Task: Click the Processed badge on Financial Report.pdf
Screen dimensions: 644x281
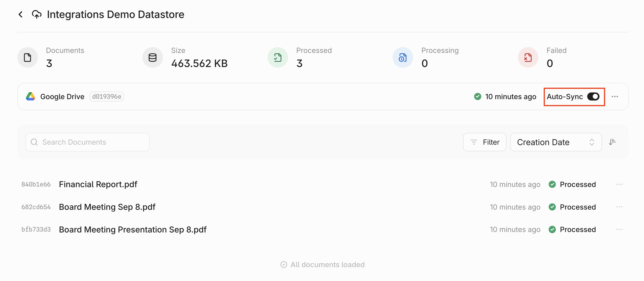Action: pos(572,184)
